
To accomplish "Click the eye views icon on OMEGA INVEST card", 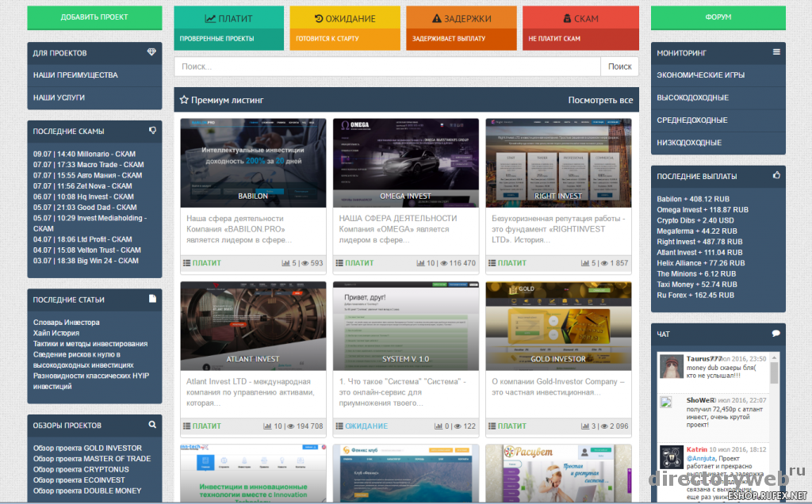I will pyautogui.click(x=444, y=263).
